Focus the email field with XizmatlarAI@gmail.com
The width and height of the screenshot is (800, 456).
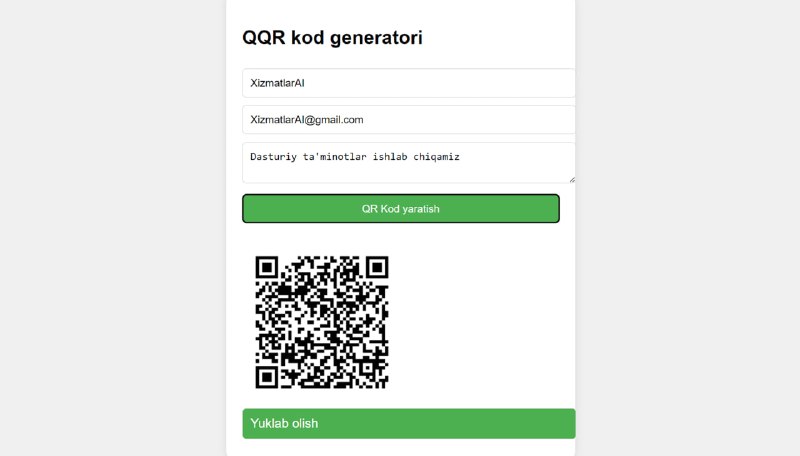pyautogui.click(x=409, y=120)
